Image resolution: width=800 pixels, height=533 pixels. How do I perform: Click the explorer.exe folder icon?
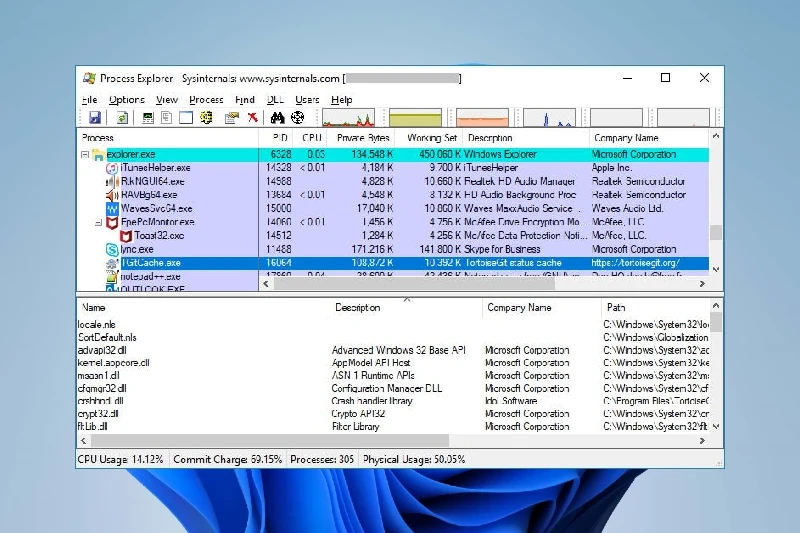pos(98,155)
